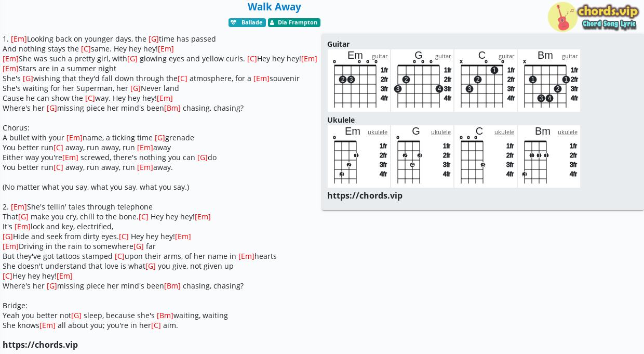This screenshot has height=354, width=644.
Task: View the Bm guitar chord diagram
Action: pyautogui.click(x=549, y=81)
